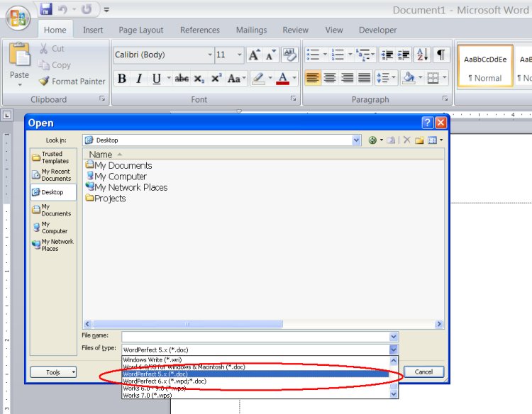Toggle subscript formatting
Viewport: 532px width, 414px height.
point(199,79)
